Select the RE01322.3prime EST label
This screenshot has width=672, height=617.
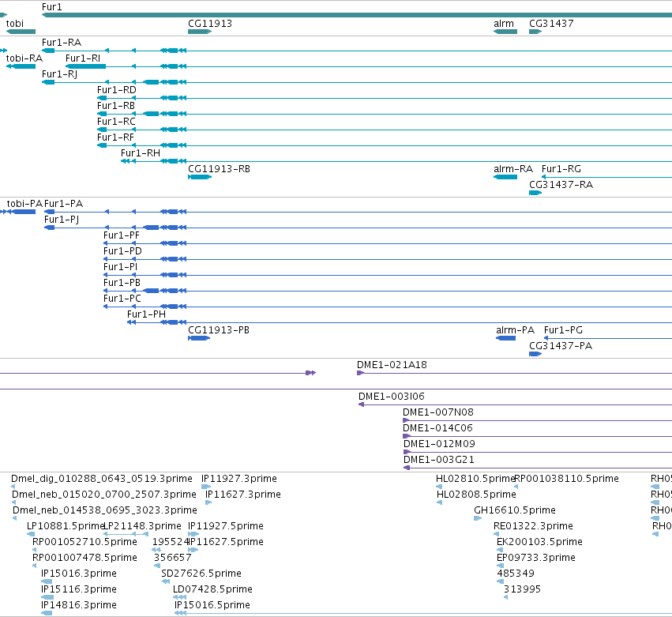click(x=533, y=526)
